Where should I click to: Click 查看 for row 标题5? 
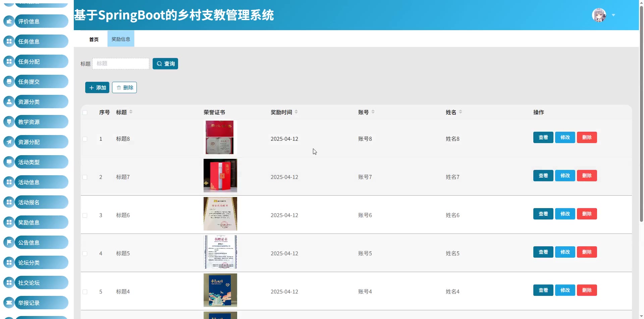(543, 252)
